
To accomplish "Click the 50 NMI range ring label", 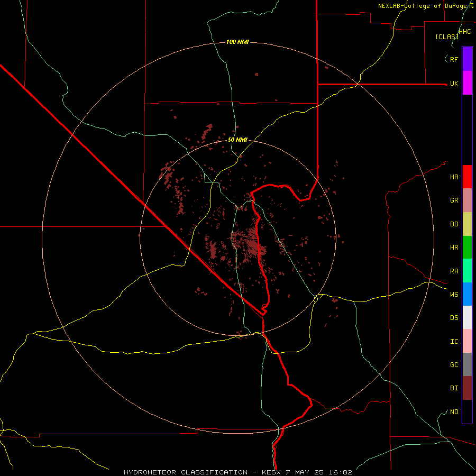I will pyautogui.click(x=237, y=140).
